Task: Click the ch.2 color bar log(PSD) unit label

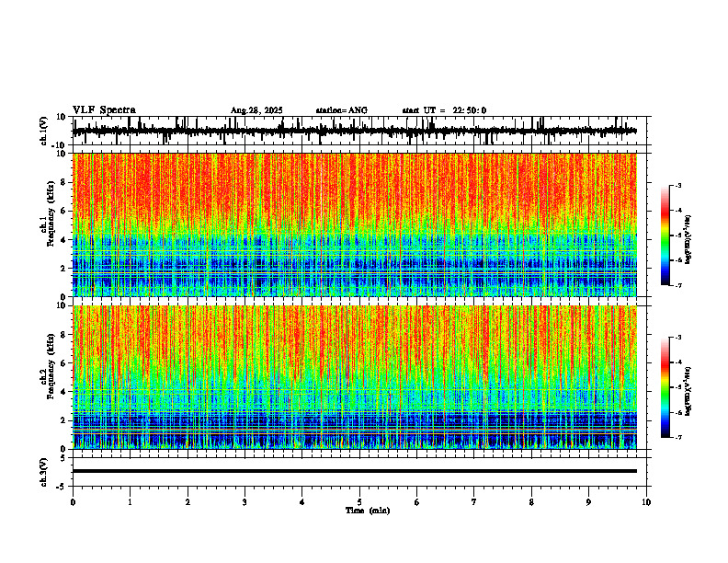Action: click(x=688, y=391)
